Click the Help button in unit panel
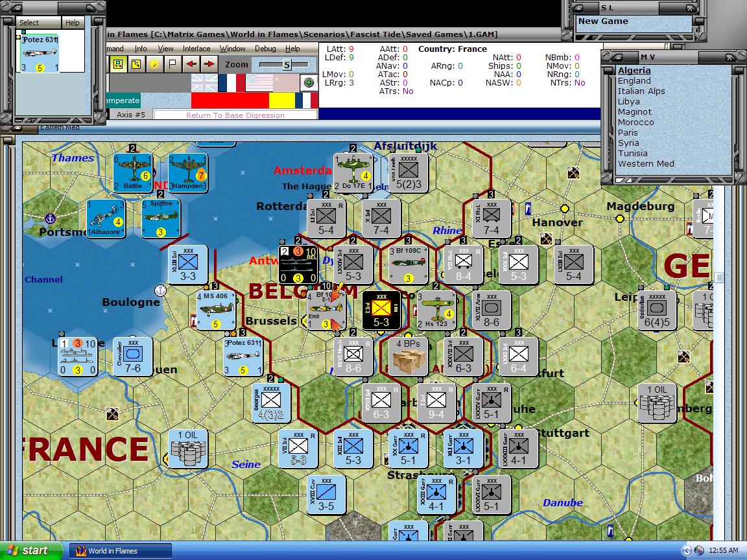Image resolution: width=747 pixels, height=560 pixels. coord(73,23)
